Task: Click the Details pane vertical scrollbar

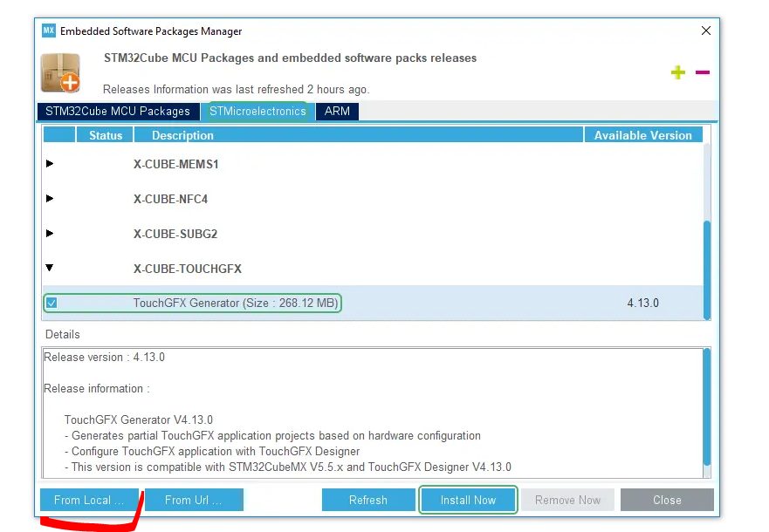Action: (x=707, y=406)
